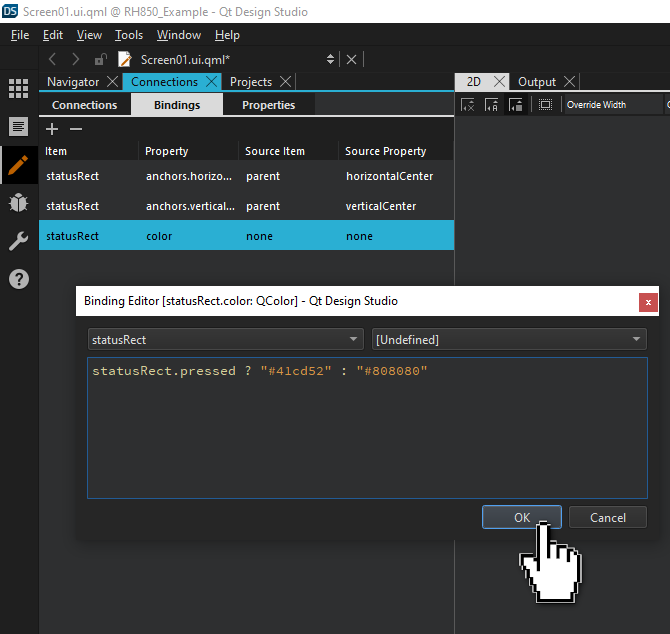
Task: Cancel the Binding Editor dialog
Action: point(607,517)
